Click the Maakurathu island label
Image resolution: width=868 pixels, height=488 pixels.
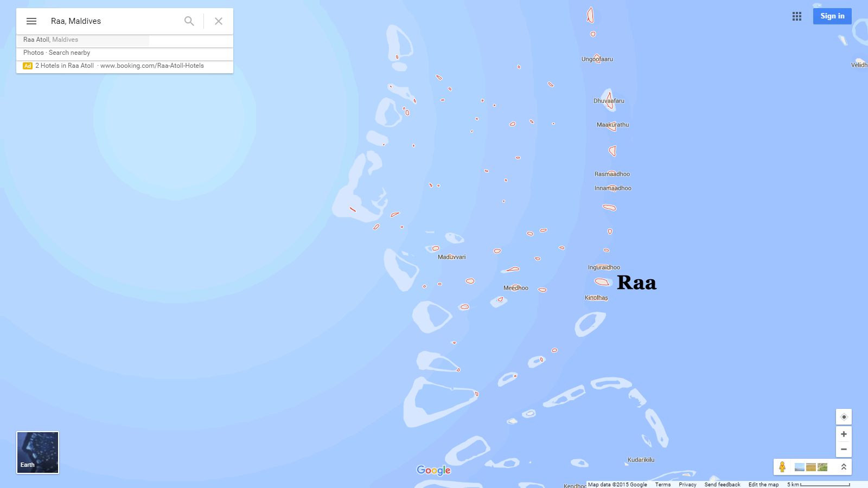pyautogui.click(x=613, y=125)
